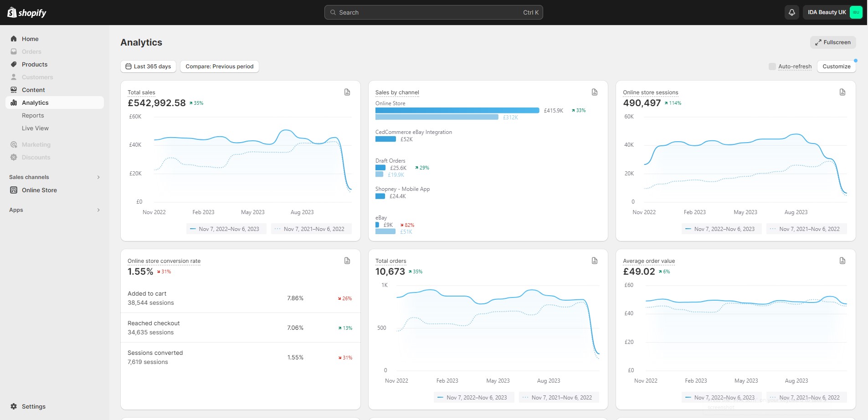Open report icon on Conversion rate card
868x420 pixels.
coord(347,261)
